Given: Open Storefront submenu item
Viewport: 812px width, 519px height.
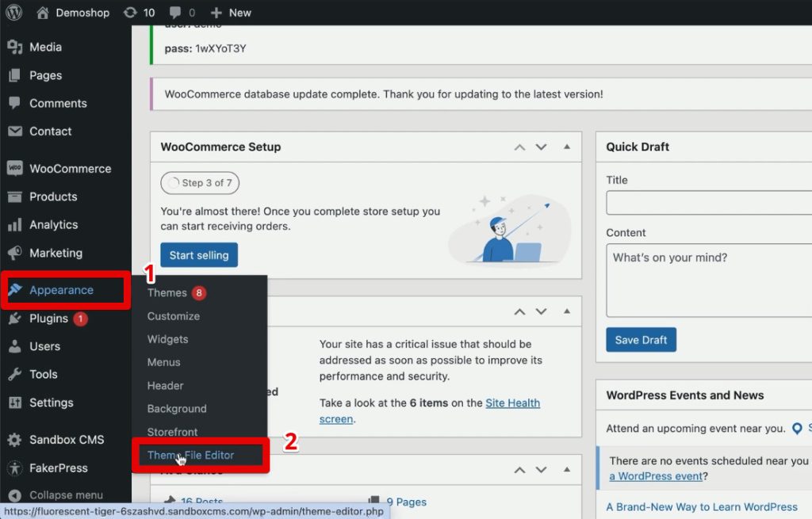Looking at the screenshot, I should [172, 432].
